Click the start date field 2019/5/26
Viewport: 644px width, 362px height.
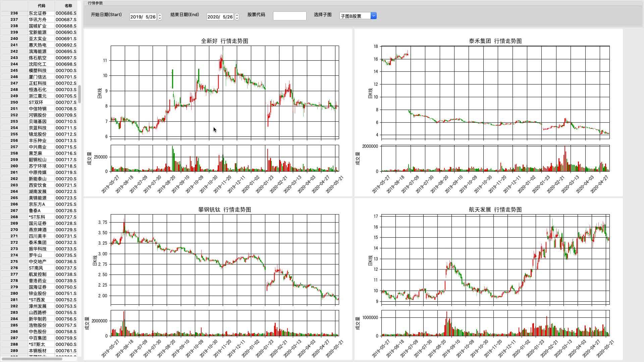143,17
